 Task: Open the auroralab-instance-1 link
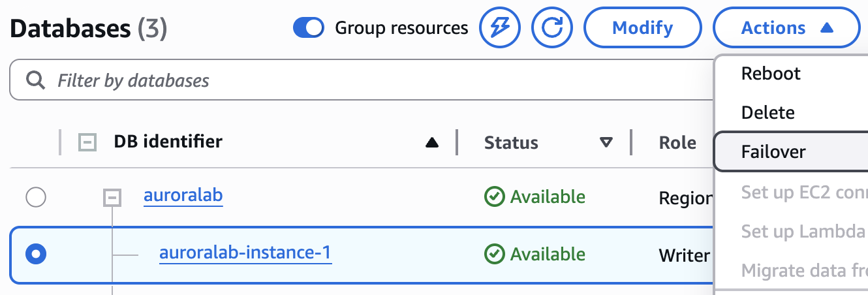(x=245, y=253)
